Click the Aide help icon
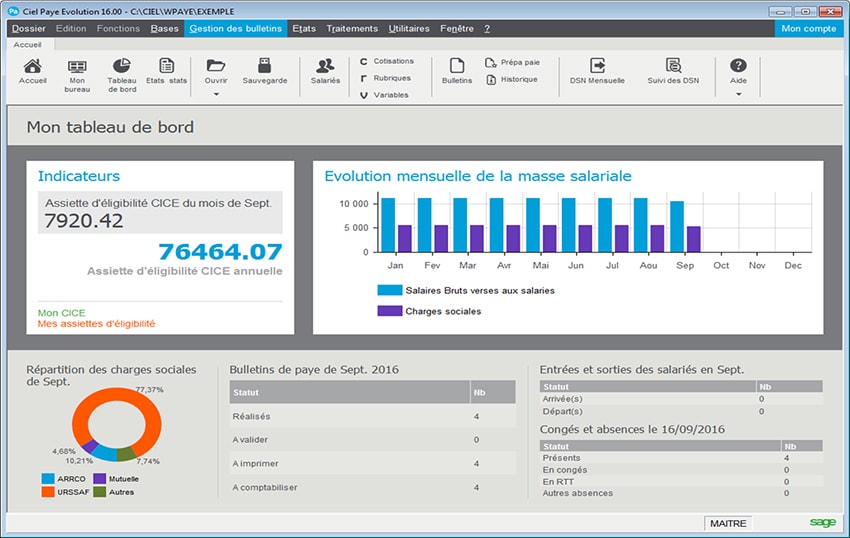850x538 pixels. (x=738, y=66)
